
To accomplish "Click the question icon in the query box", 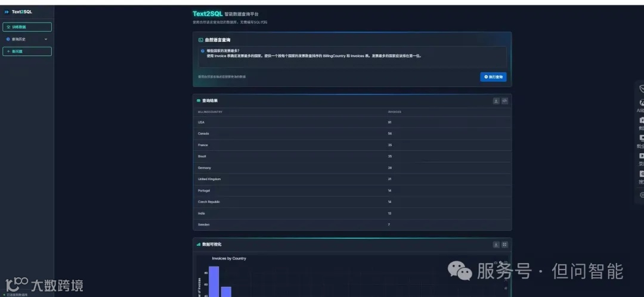I will (x=203, y=51).
